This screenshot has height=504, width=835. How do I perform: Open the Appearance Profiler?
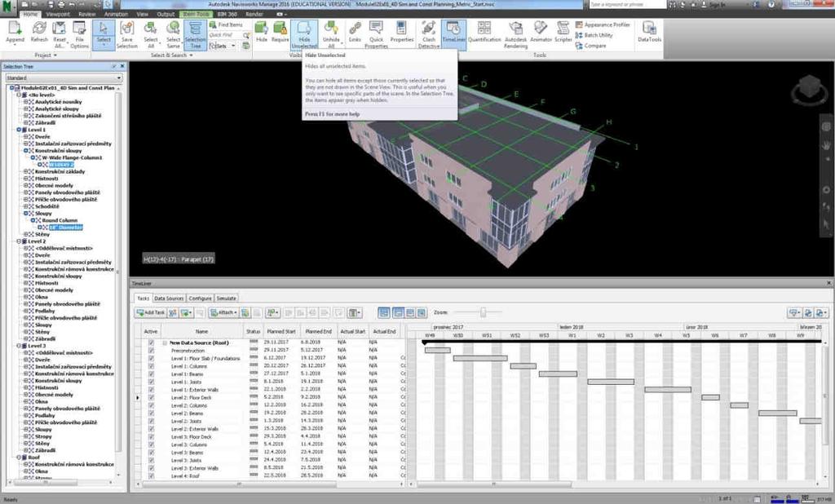click(x=603, y=24)
